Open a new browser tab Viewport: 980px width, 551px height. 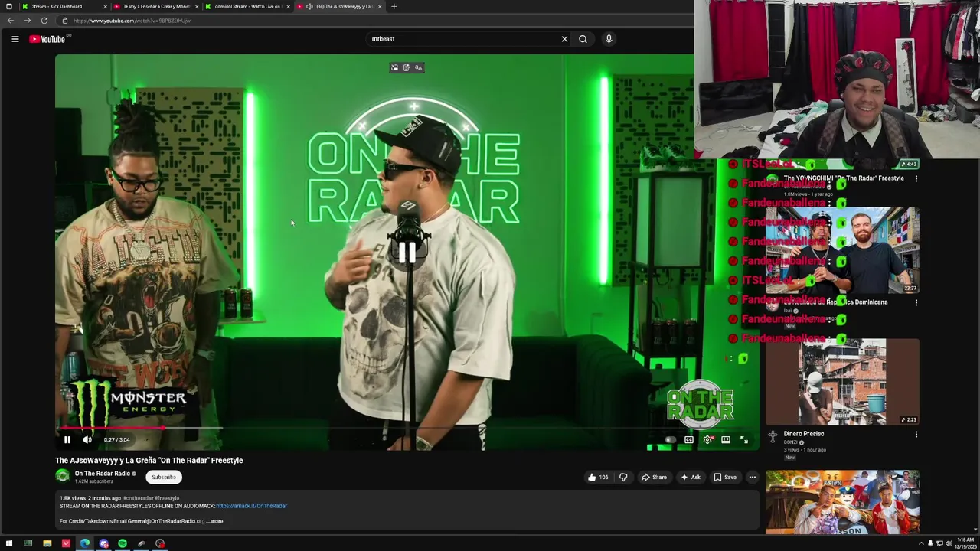tap(394, 6)
